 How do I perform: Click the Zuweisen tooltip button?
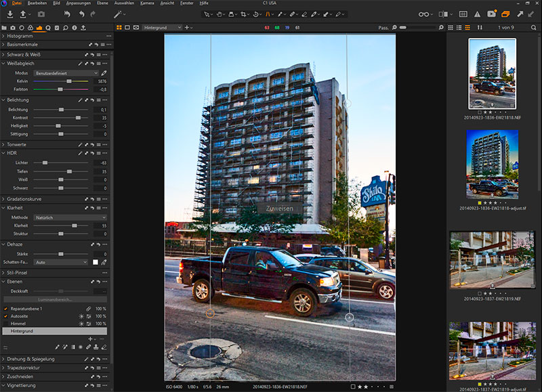[x=280, y=209]
